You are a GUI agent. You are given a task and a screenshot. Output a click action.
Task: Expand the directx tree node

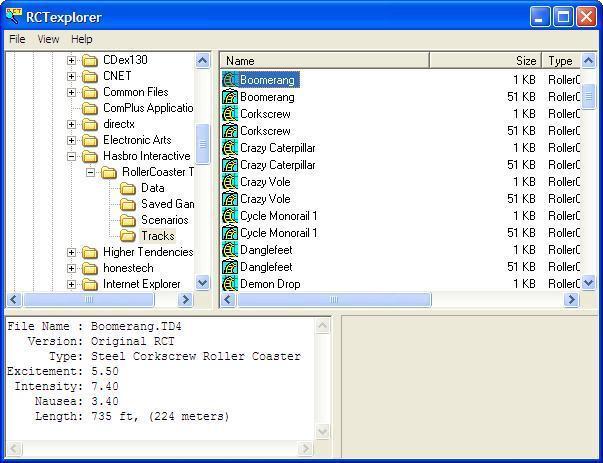click(x=71, y=124)
